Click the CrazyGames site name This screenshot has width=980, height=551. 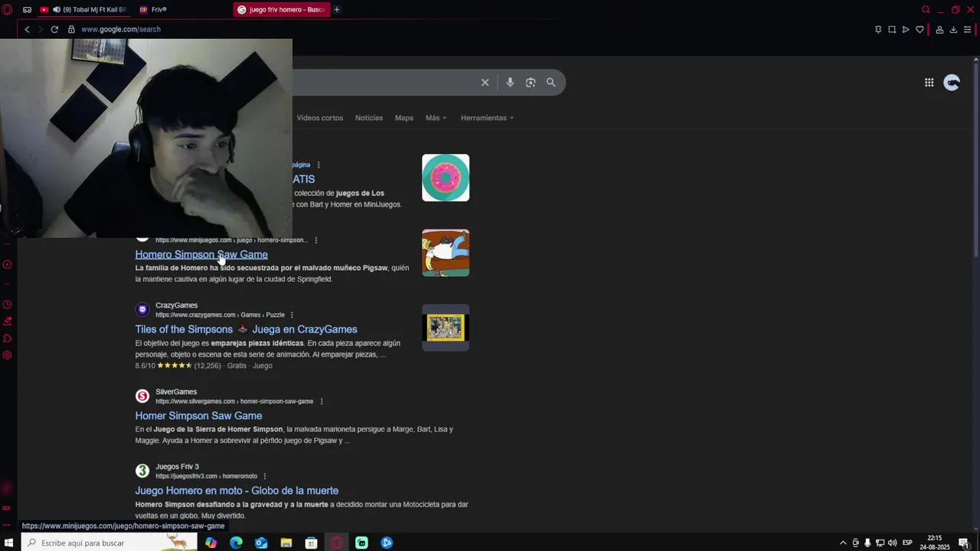tap(176, 305)
